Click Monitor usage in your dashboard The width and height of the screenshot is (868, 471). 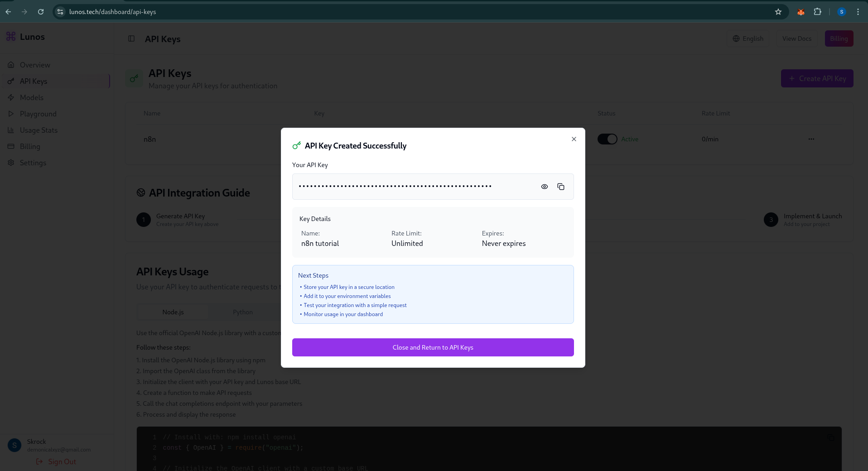[343, 314]
